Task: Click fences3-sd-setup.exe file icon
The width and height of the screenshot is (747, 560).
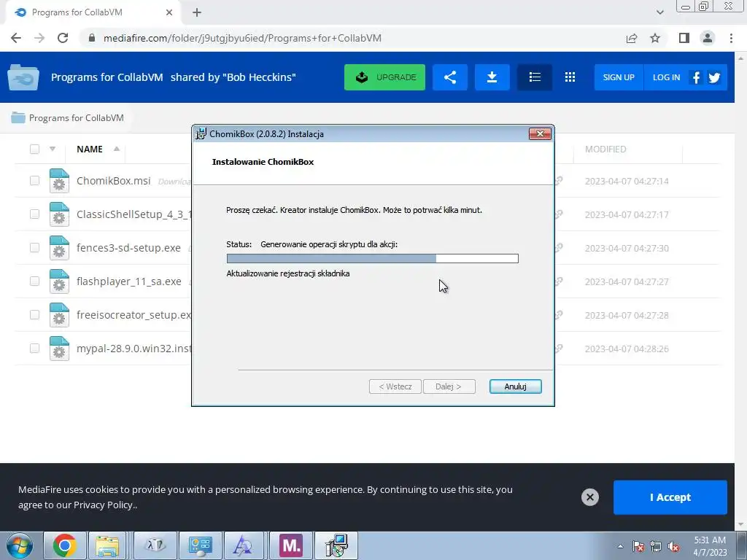Action: coord(59,248)
